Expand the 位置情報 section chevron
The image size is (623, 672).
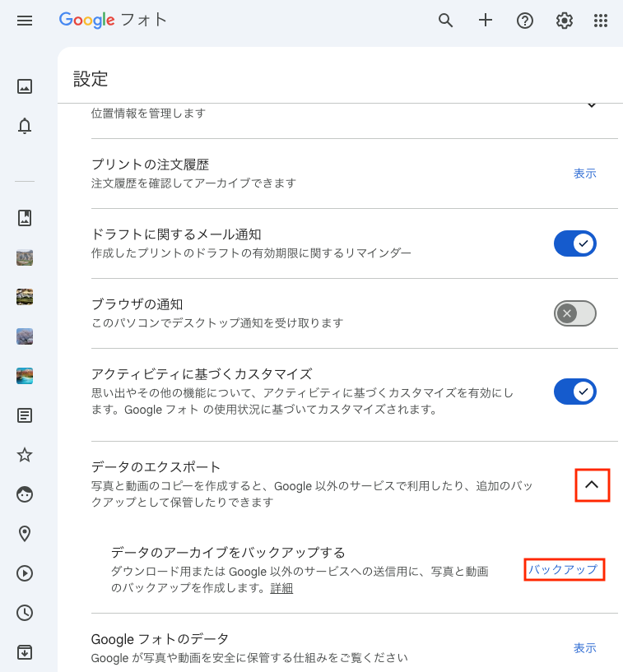592,105
